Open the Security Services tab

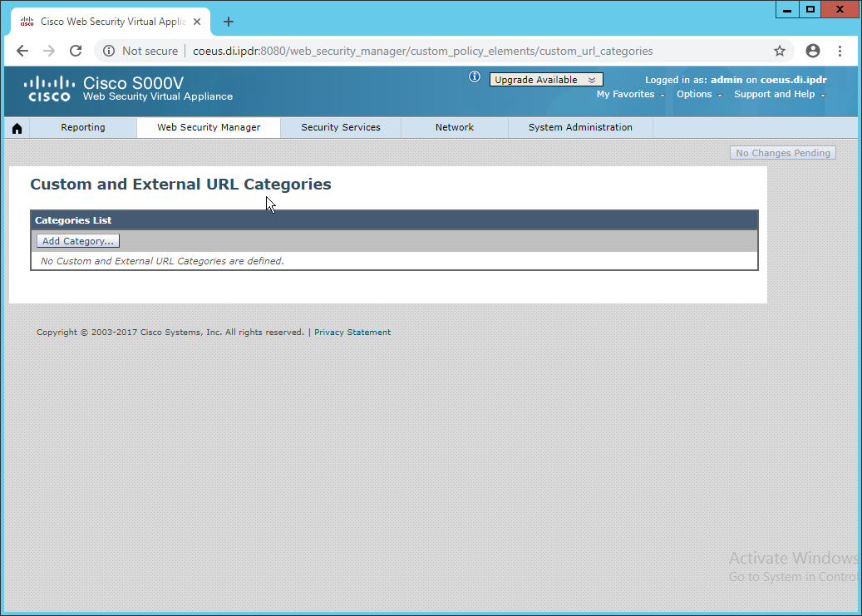[341, 127]
